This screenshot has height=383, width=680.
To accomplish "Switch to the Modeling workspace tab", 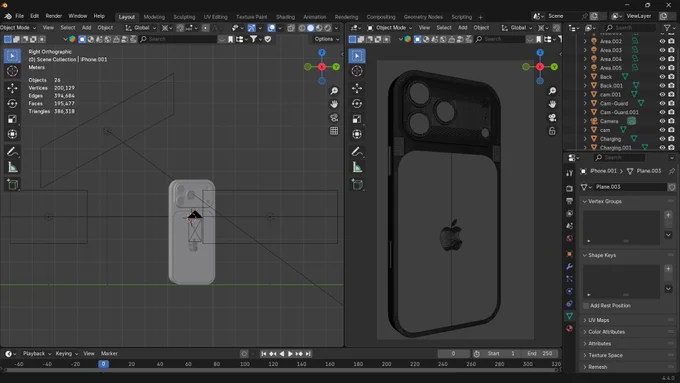I will 154,17.
